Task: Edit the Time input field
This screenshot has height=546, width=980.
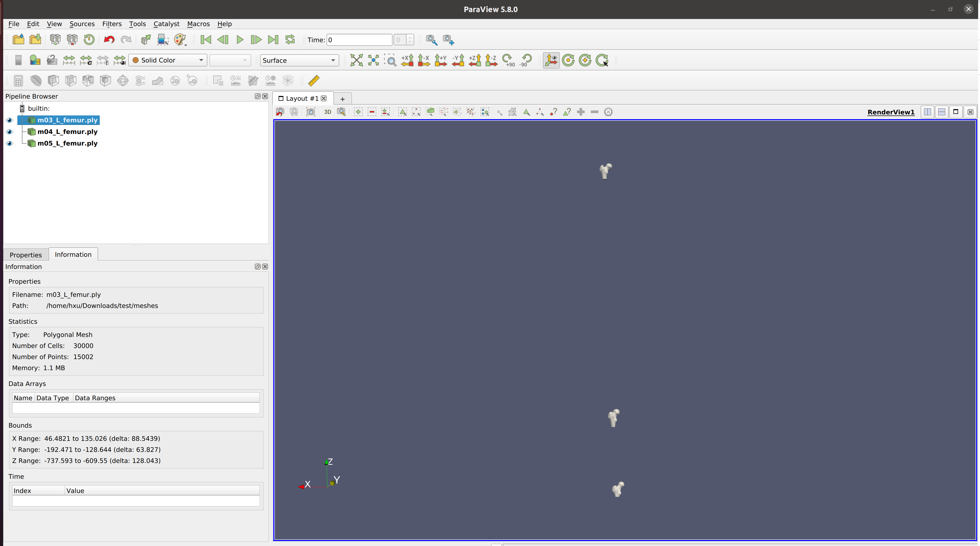Action: (x=359, y=40)
